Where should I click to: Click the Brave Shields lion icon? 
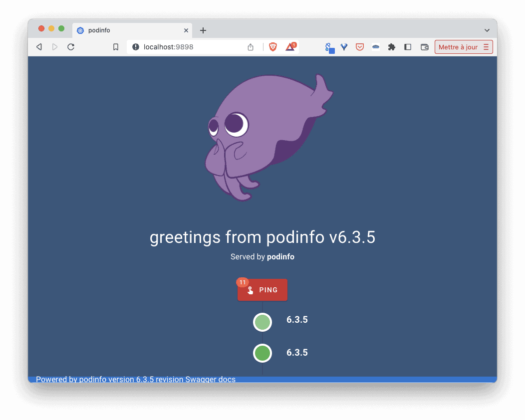pos(273,47)
